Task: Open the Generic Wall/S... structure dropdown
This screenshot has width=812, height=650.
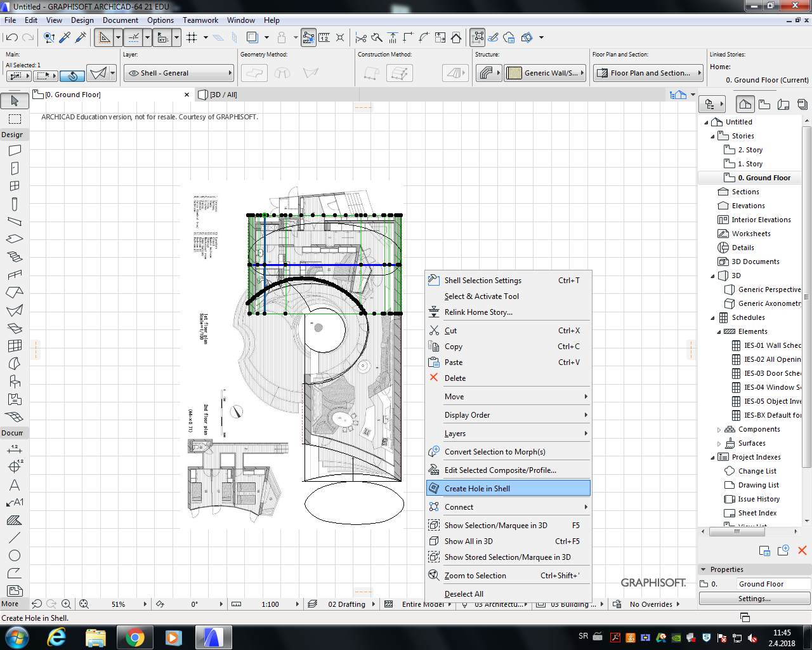Action: [545, 73]
